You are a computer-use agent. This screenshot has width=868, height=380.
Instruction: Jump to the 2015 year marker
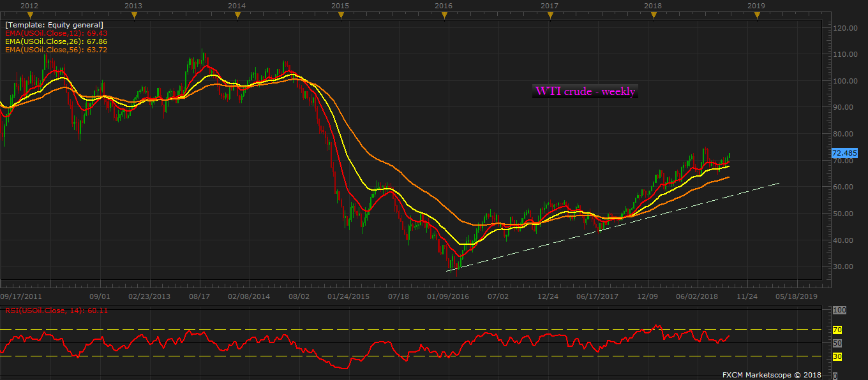click(340, 15)
